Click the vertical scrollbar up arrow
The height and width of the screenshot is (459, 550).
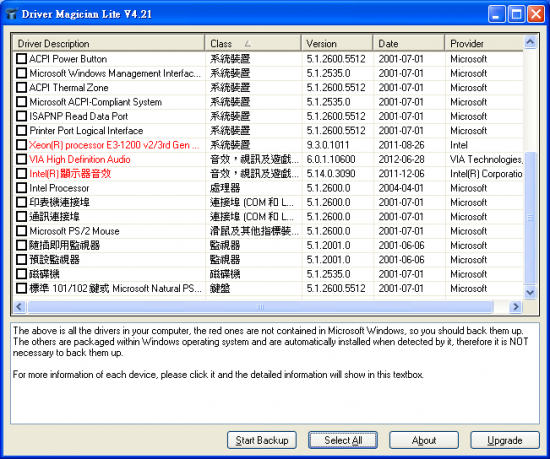pyautogui.click(x=530, y=42)
